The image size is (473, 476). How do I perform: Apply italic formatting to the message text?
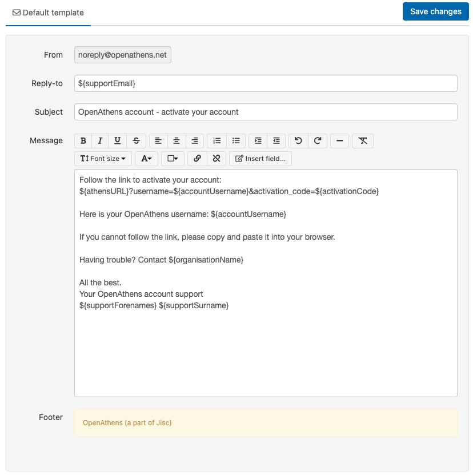(x=100, y=141)
